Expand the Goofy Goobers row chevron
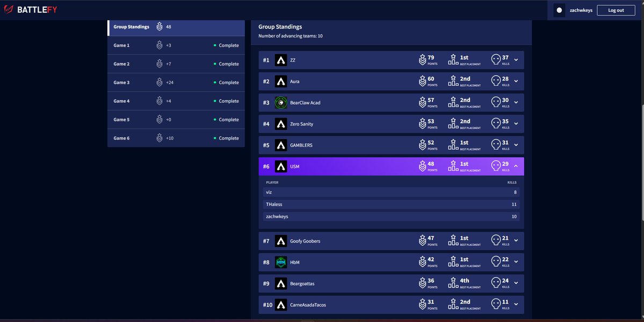 (x=516, y=241)
